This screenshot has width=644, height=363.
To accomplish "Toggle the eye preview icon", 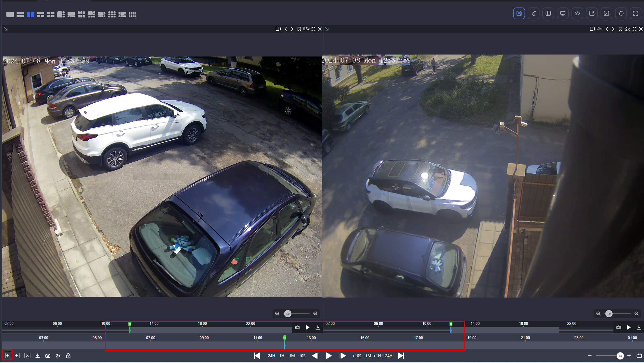I will coord(577,13).
